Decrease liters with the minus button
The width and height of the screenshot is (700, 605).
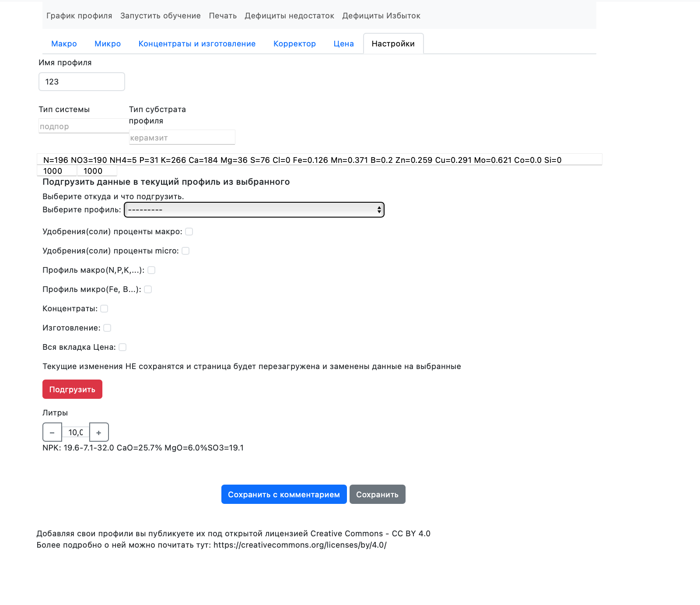52,433
